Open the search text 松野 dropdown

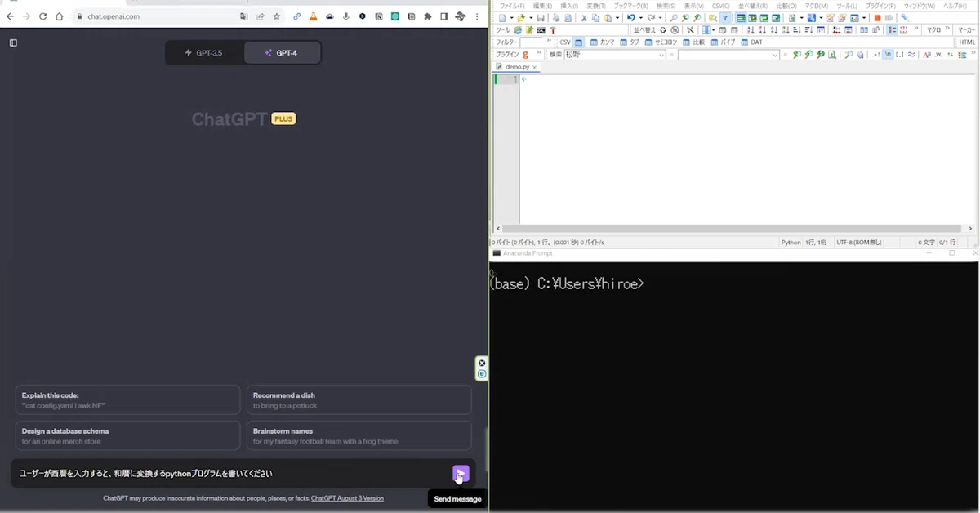tap(661, 55)
